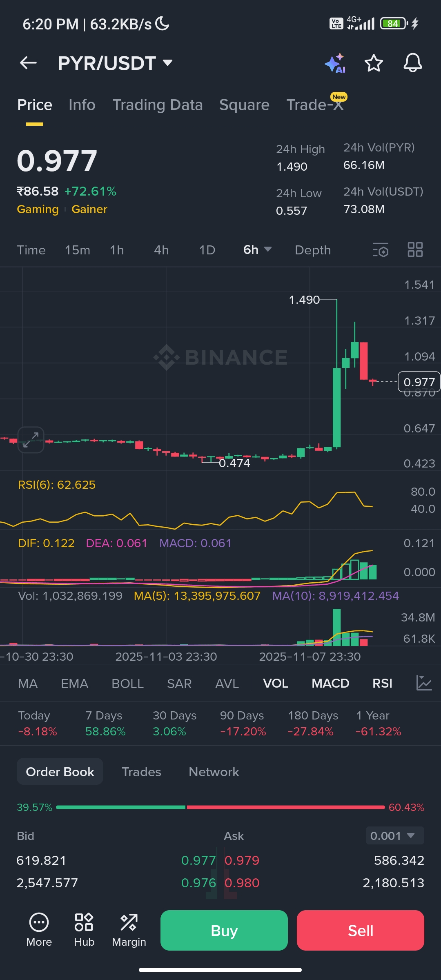Screen dimensions: 441x980
Task: Expand chart to fullscreen with arrows icon
Action: coord(31,440)
